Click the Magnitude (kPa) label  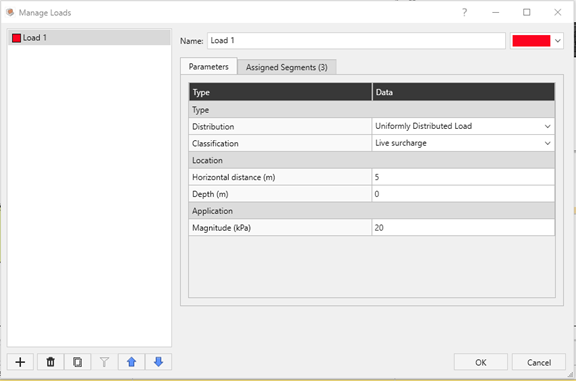(221, 228)
